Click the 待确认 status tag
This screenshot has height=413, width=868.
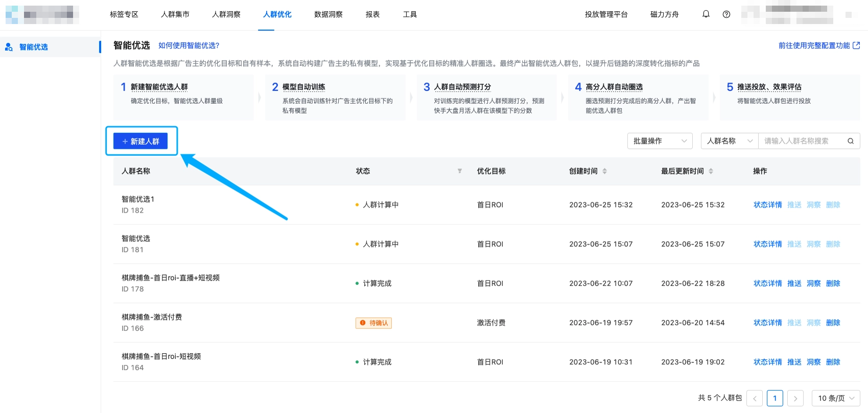click(373, 323)
